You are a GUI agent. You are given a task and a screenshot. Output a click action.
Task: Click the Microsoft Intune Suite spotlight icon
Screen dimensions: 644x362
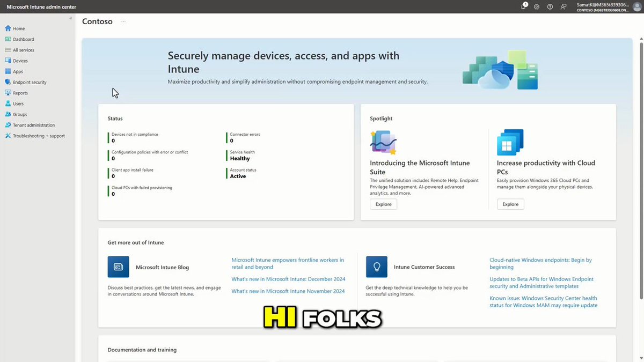click(383, 142)
